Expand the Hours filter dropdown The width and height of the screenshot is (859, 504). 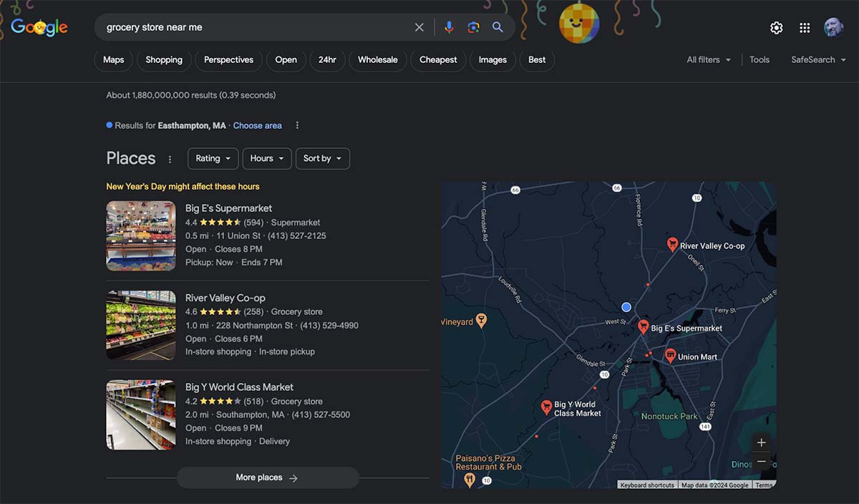(x=266, y=158)
